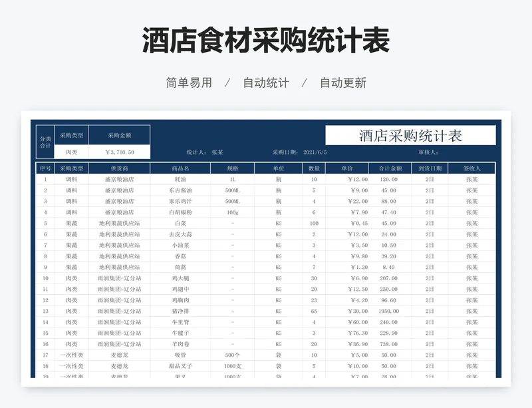
Task: Click the 香菇 product cell
Action: (180, 256)
